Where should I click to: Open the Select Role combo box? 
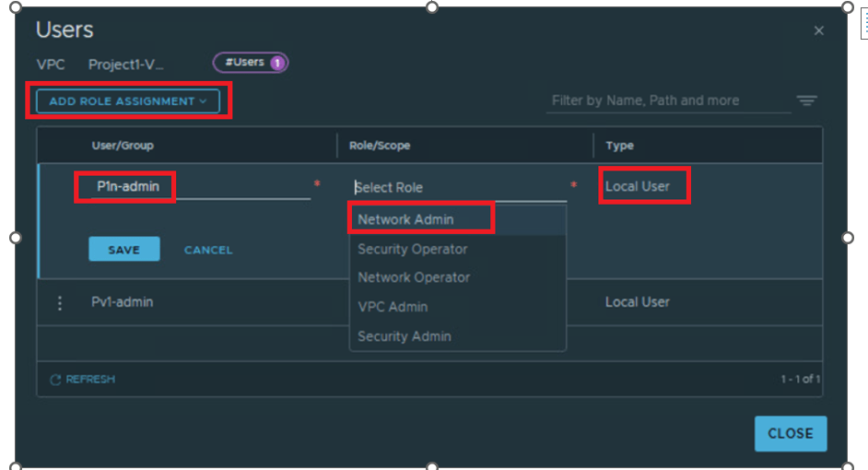459,187
